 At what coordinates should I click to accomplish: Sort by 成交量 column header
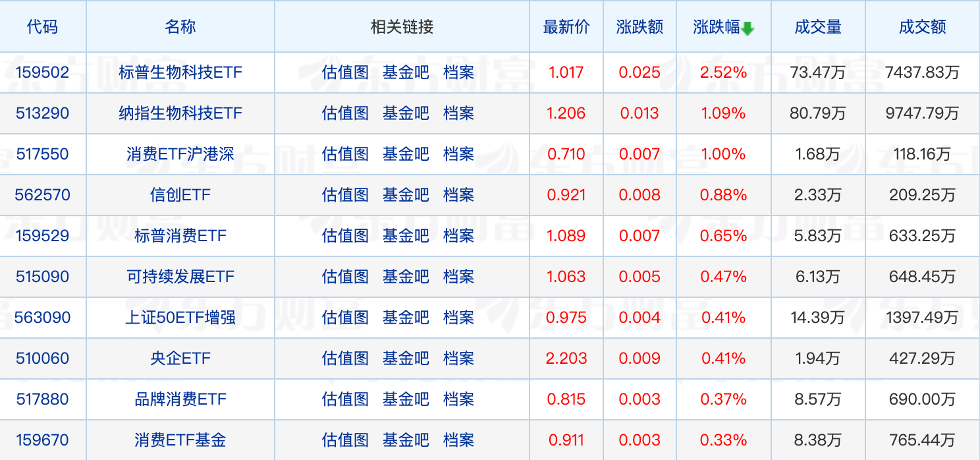(x=818, y=27)
